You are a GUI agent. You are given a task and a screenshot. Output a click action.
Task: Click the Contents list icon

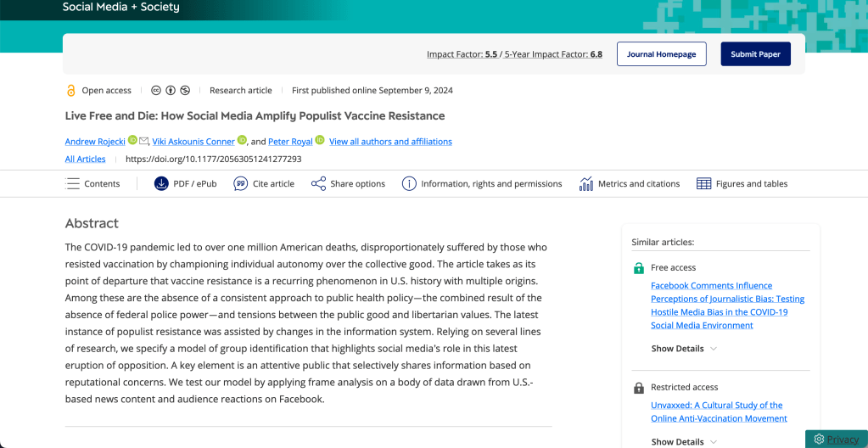pyautogui.click(x=73, y=183)
